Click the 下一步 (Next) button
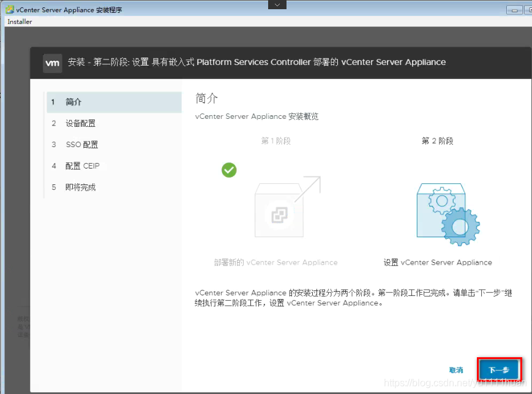Screen dimensions: 532x394 tap(499, 369)
